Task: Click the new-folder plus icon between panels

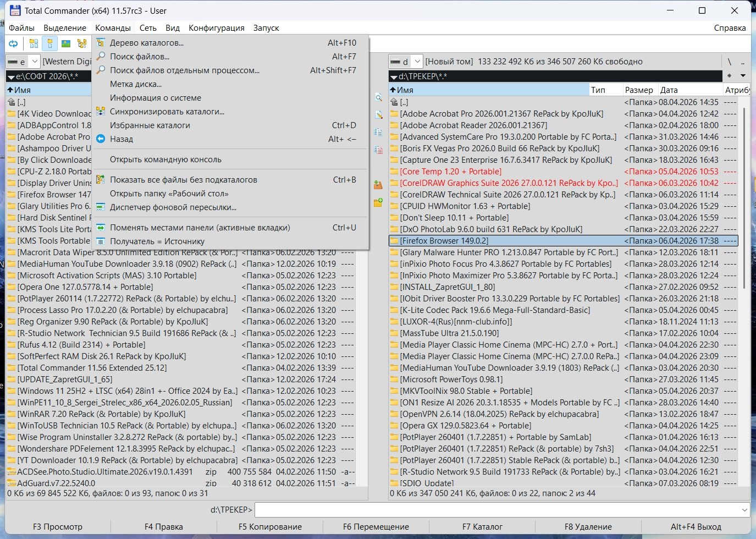Action: (x=378, y=202)
